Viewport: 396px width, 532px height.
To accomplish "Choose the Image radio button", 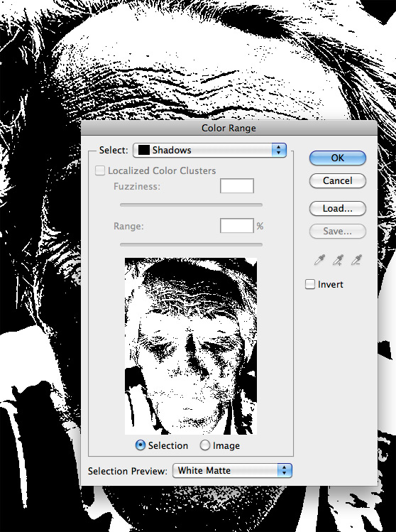I will tap(205, 445).
